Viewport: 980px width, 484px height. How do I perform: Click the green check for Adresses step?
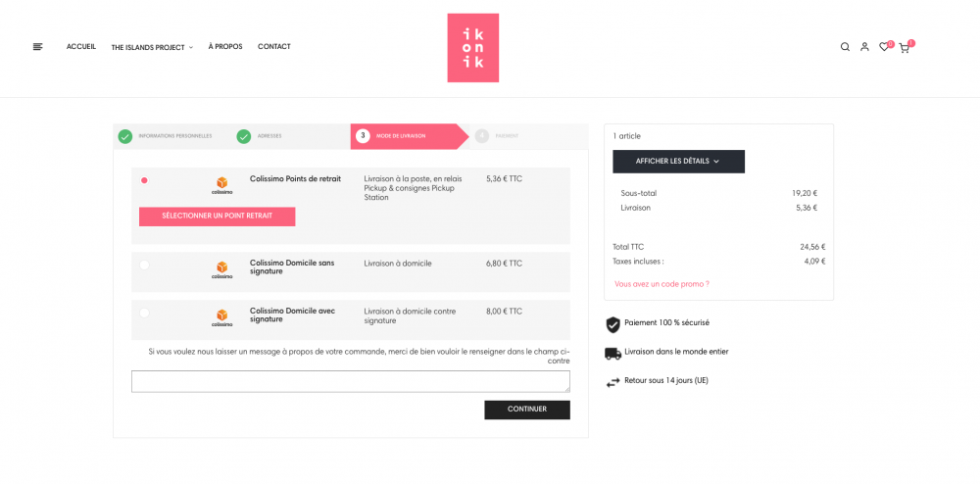[244, 136]
